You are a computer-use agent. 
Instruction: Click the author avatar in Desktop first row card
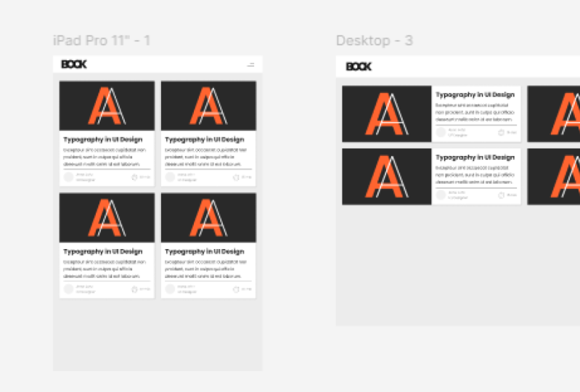tap(441, 132)
